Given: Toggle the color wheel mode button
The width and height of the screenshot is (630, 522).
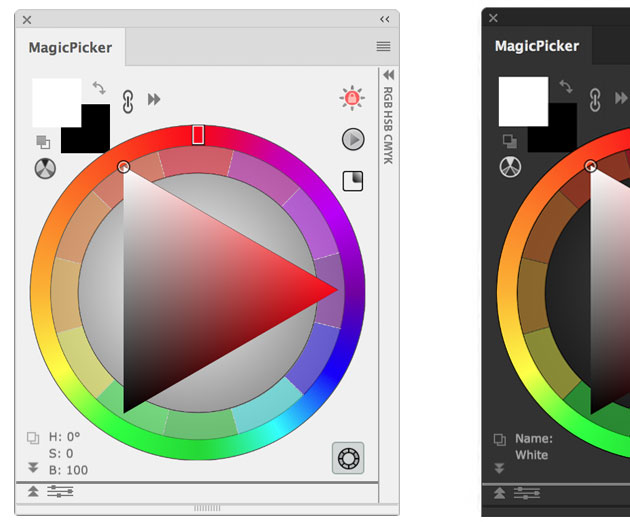Looking at the screenshot, I should pyautogui.click(x=348, y=459).
